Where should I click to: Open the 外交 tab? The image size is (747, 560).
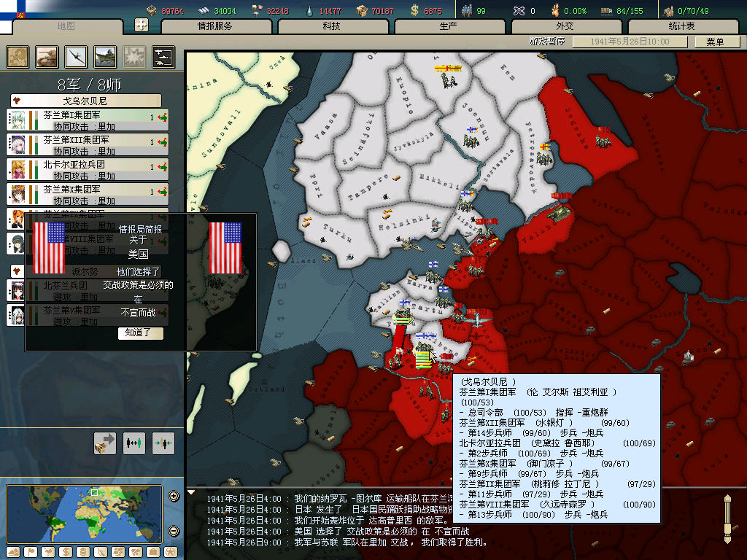(565, 26)
